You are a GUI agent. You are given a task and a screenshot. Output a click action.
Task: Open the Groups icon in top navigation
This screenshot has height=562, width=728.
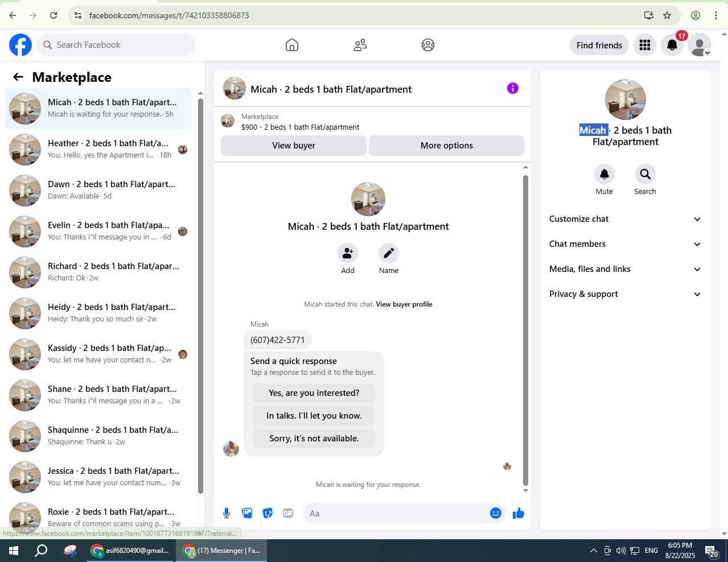click(x=428, y=45)
